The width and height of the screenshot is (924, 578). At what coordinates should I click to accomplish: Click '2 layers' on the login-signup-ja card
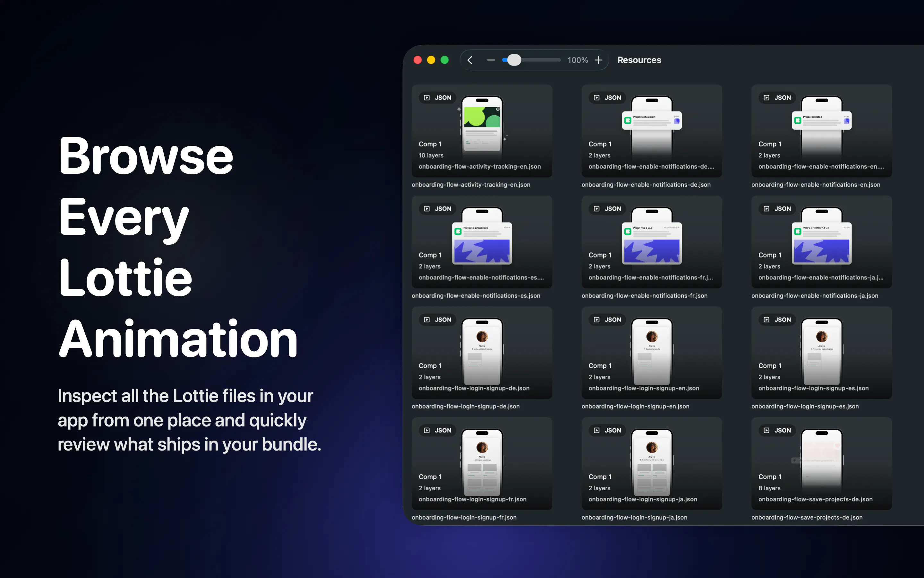(x=599, y=488)
